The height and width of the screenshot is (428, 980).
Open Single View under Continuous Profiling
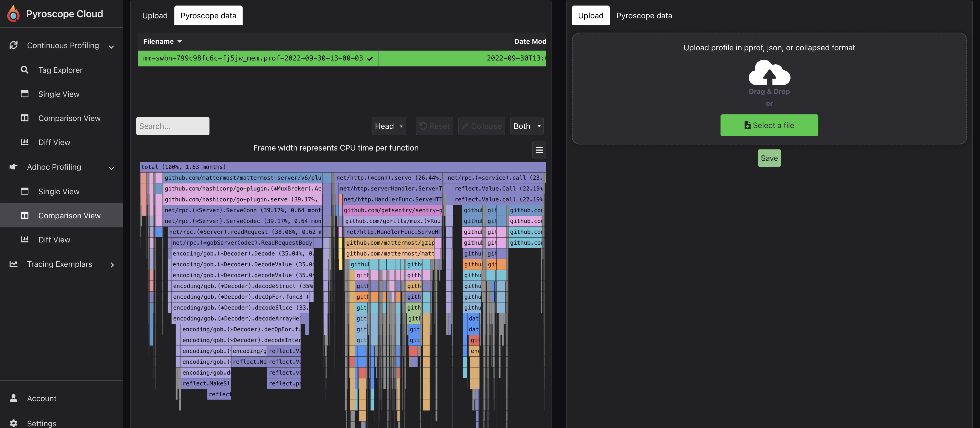59,94
